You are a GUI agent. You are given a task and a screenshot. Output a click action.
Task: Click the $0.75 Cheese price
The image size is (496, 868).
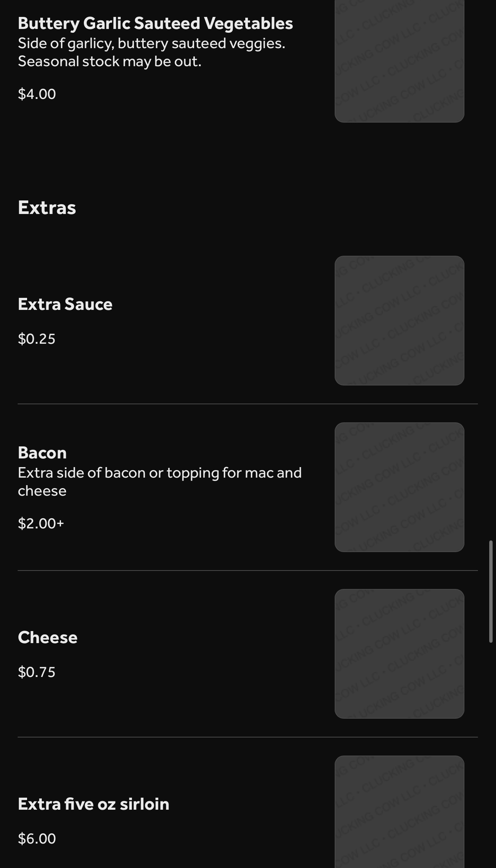pyautogui.click(x=36, y=672)
